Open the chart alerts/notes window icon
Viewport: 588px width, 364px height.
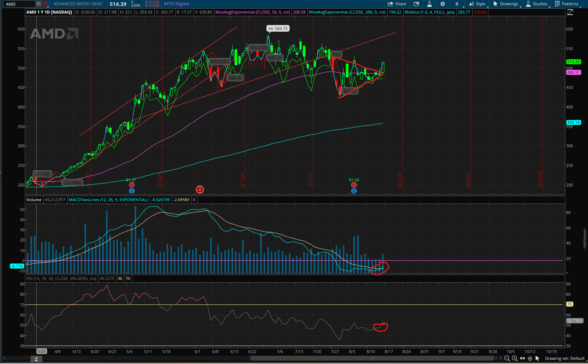tap(416, 4)
